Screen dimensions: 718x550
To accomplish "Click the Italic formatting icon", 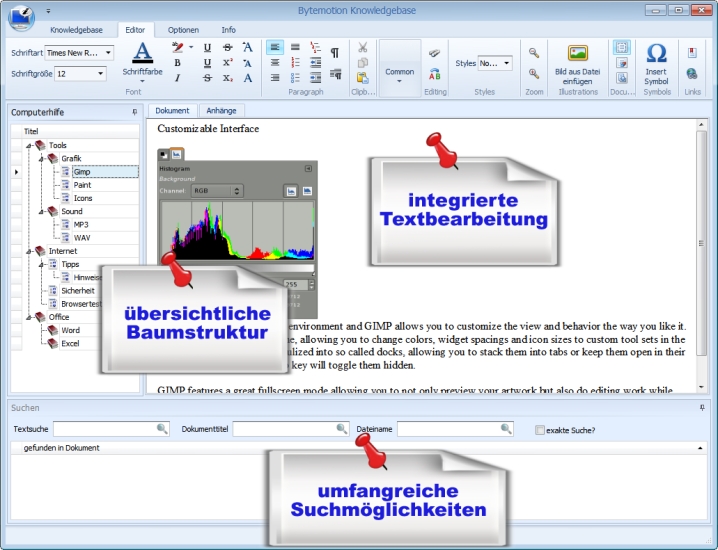I will point(178,78).
